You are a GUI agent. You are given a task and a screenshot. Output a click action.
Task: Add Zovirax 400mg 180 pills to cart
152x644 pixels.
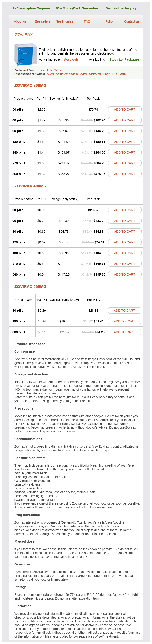click(x=125, y=253)
